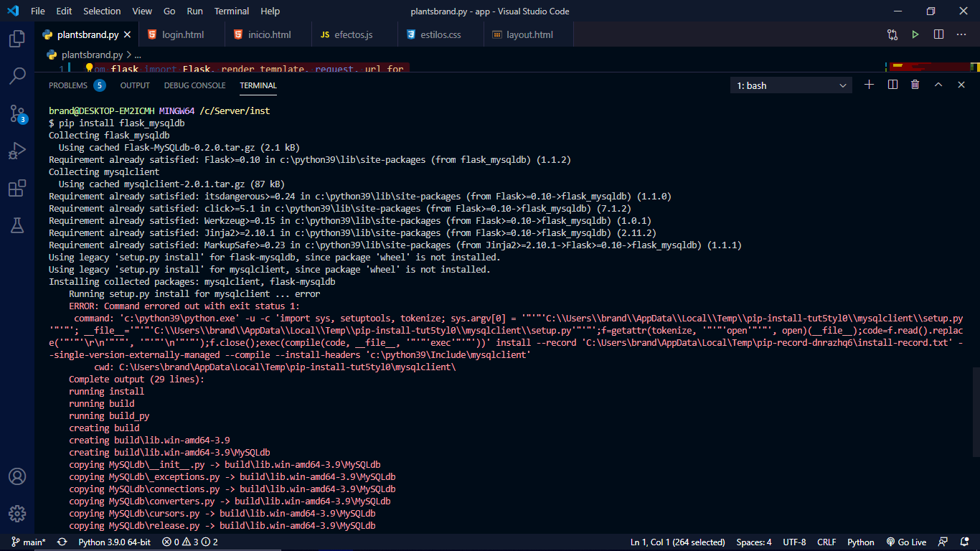The width and height of the screenshot is (980, 551).
Task: Switch to OUTPUT panel tab
Action: pyautogui.click(x=135, y=85)
